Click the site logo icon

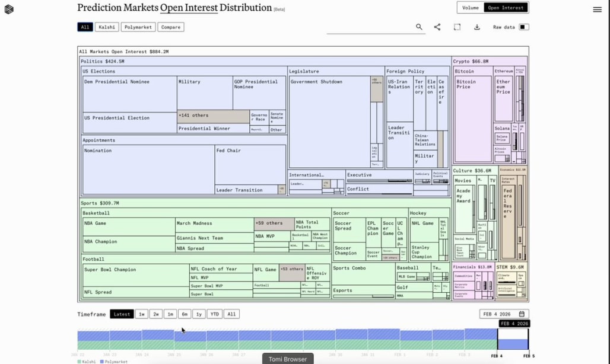(x=9, y=9)
